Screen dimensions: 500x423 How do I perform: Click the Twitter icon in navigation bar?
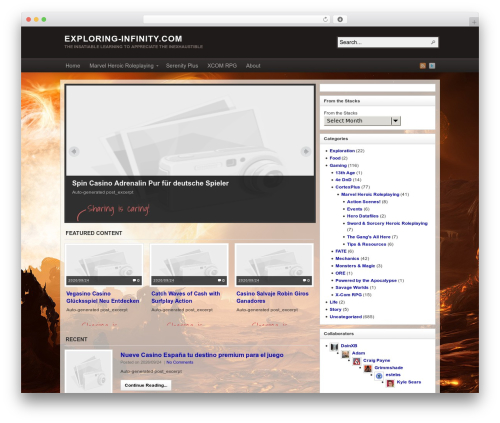(432, 66)
